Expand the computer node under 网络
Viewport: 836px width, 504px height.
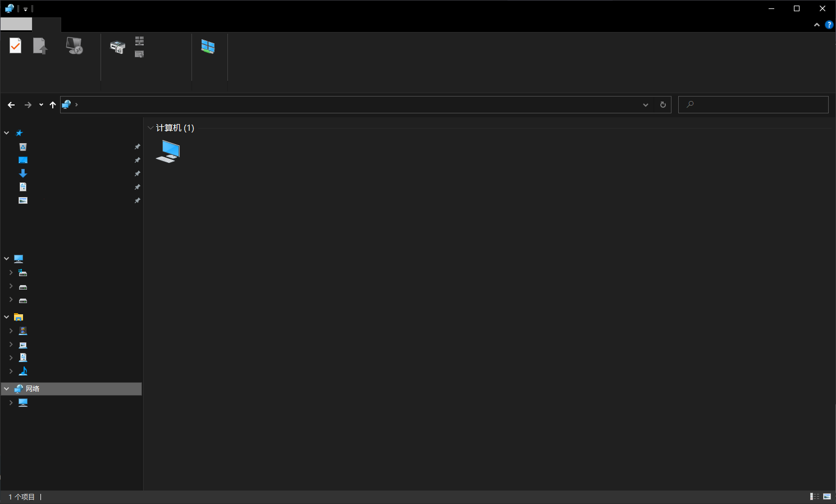point(11,402)
